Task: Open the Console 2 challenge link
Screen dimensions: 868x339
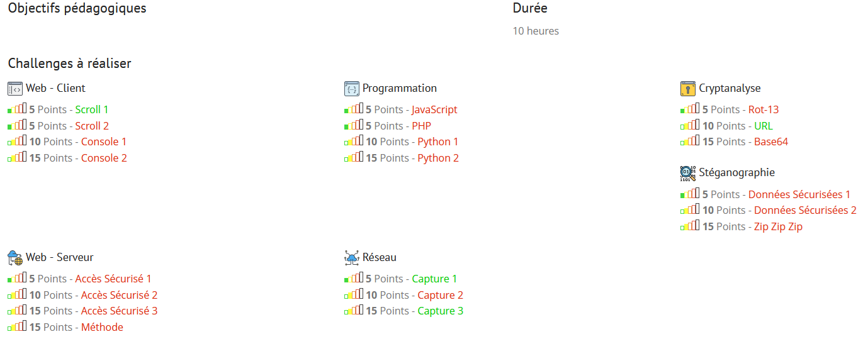Action: coord(104,158)
